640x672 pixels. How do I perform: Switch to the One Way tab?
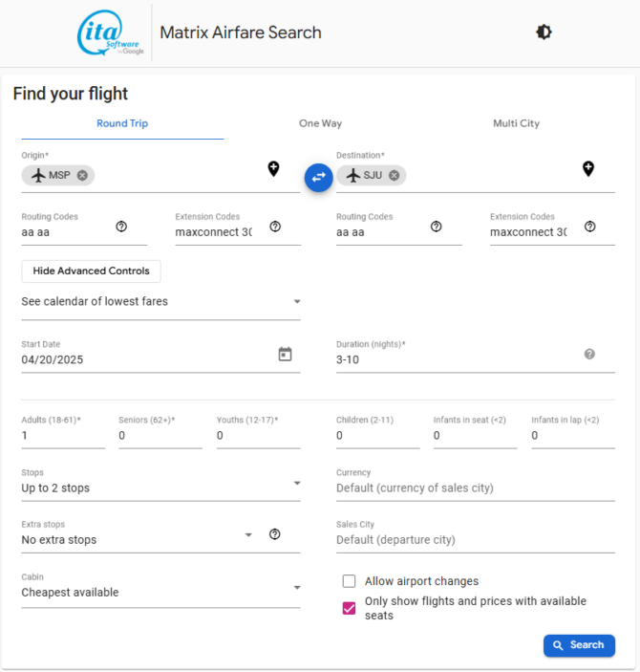(320, 123)
